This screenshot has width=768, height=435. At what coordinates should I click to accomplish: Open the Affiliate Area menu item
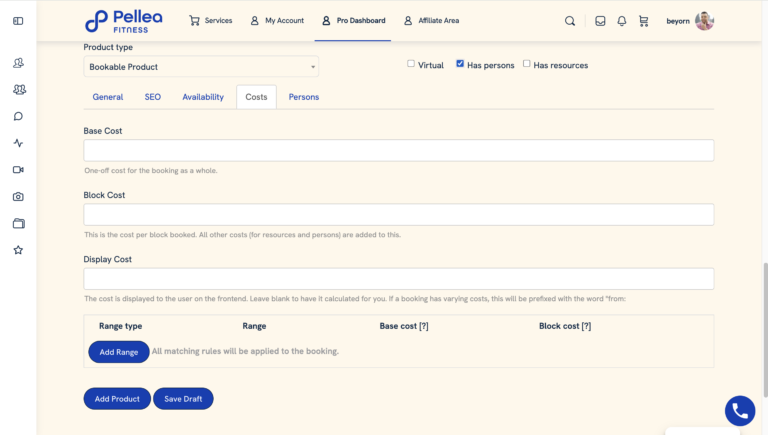click(432, 21)
